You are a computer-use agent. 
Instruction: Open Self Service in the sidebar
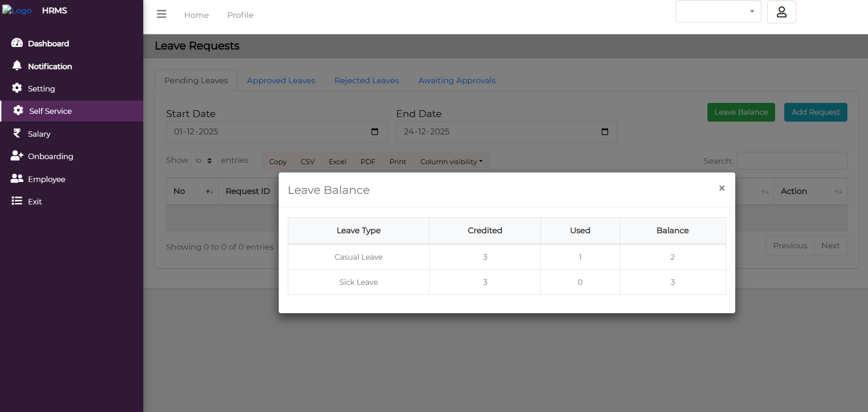point(50,111)
